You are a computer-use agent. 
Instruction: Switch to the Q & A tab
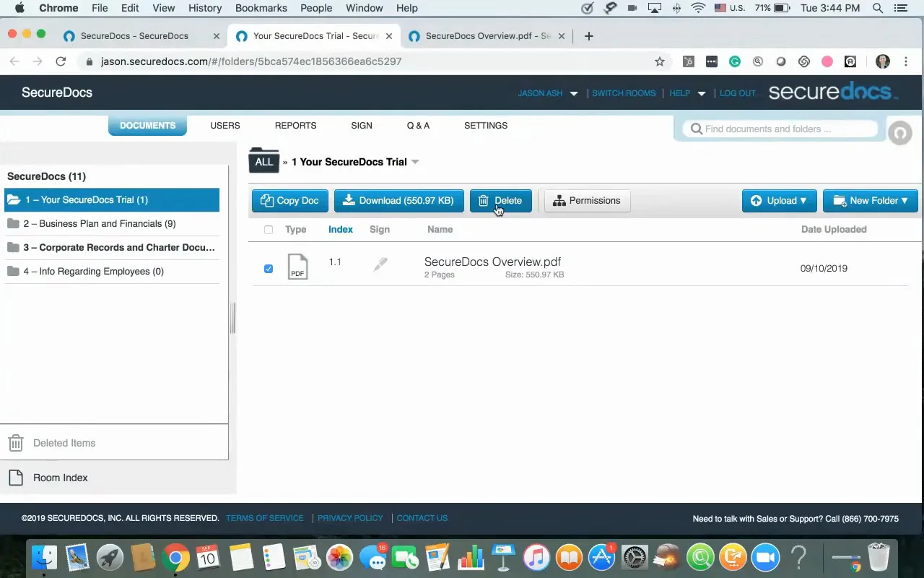418,126
